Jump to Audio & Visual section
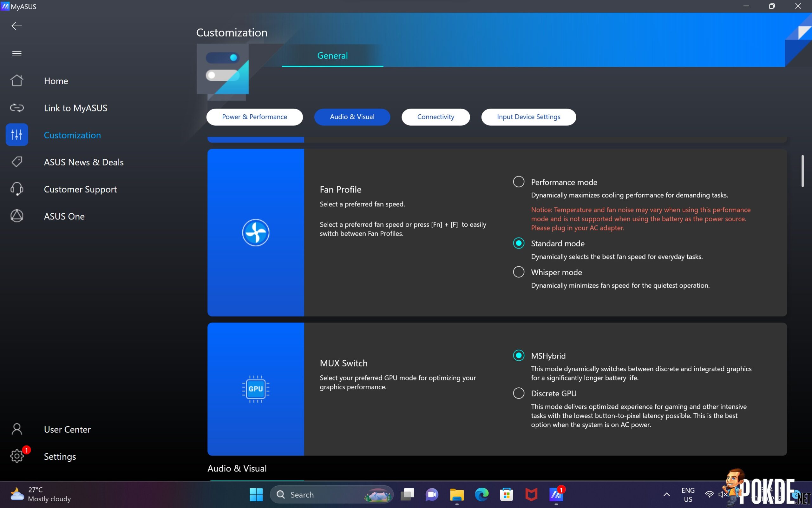The height and width of the screenshot is (508, 812). click(x=352, y=117)
